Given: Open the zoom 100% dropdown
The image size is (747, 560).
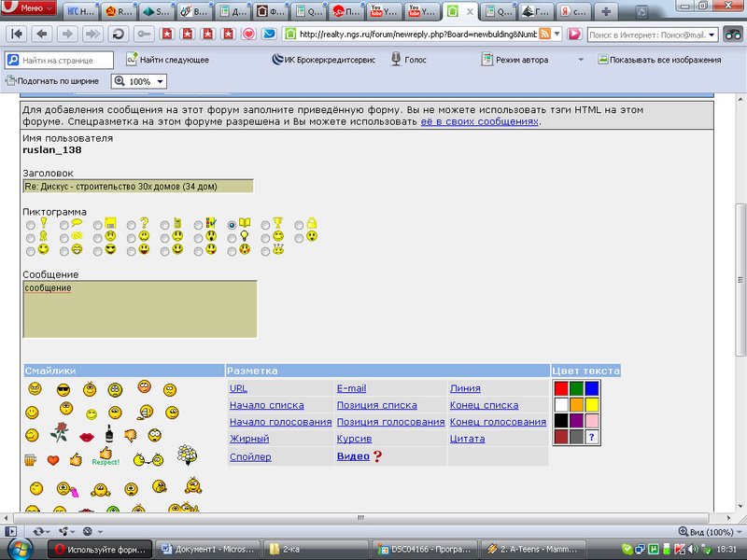Looking at the screenshot, I should pyautogui.click(x=160, y=81).
